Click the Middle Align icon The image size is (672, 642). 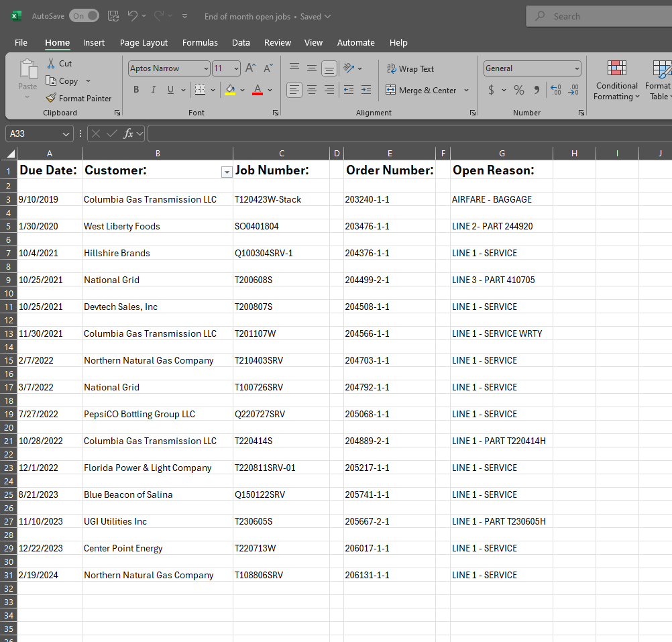click(312, 68)
